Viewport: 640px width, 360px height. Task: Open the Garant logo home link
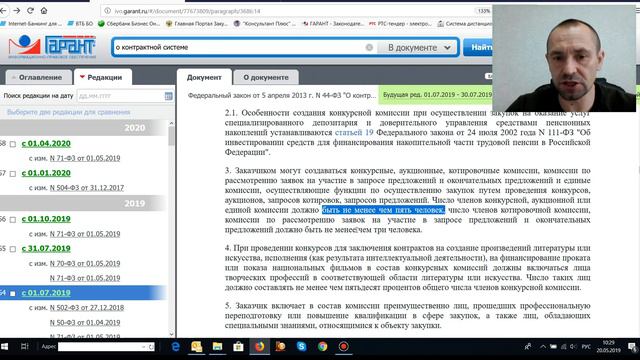(52, 47)
